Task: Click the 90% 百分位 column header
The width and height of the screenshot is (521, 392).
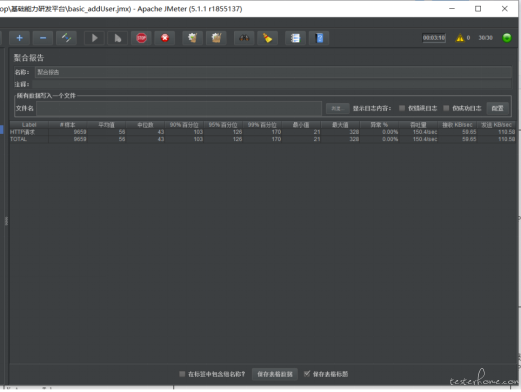Action: (x=184, y=125)
